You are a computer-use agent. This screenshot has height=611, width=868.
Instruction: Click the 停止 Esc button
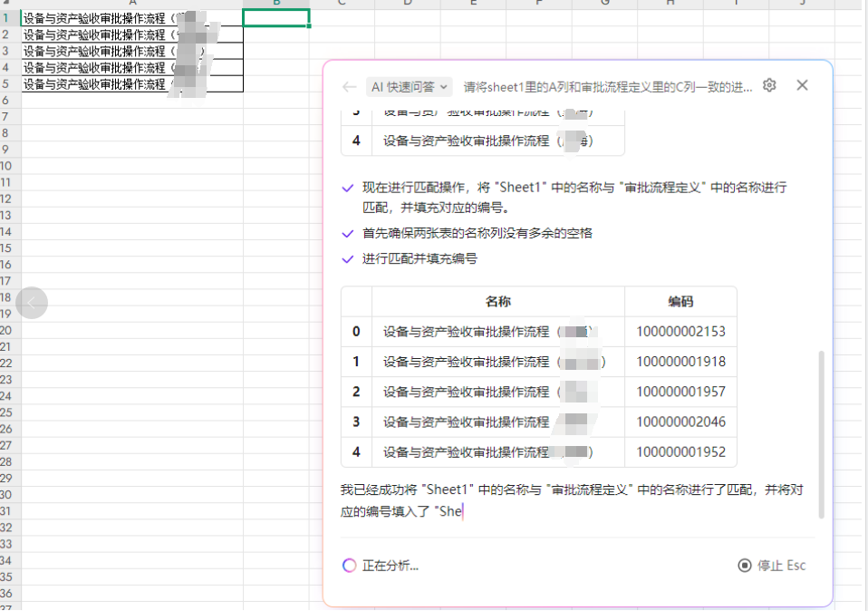772,566
